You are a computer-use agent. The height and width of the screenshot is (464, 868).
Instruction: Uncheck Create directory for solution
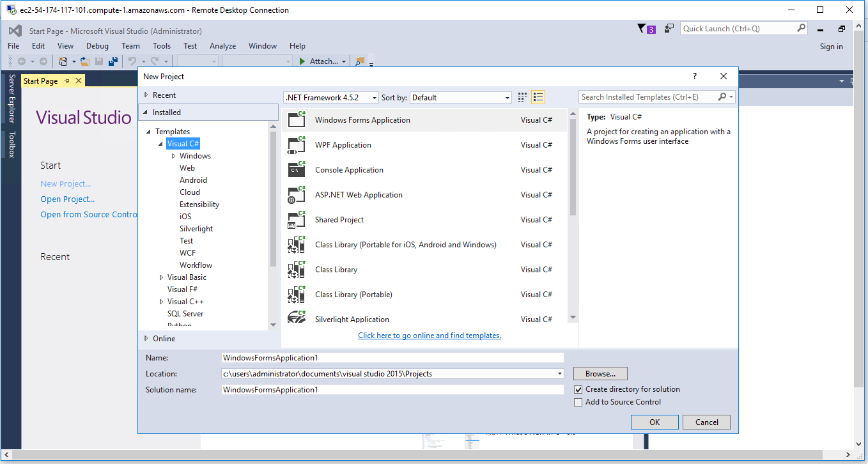(x=578, y=389)
